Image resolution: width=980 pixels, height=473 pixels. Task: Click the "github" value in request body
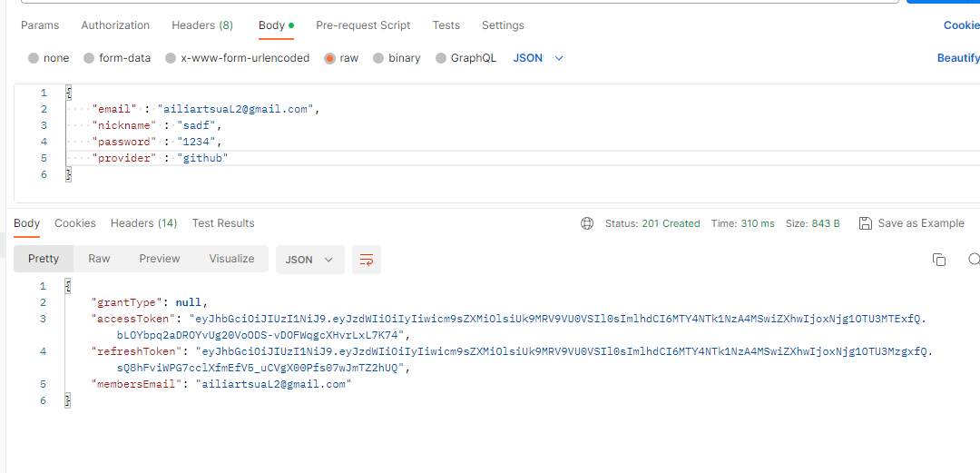tap(202, 158)
